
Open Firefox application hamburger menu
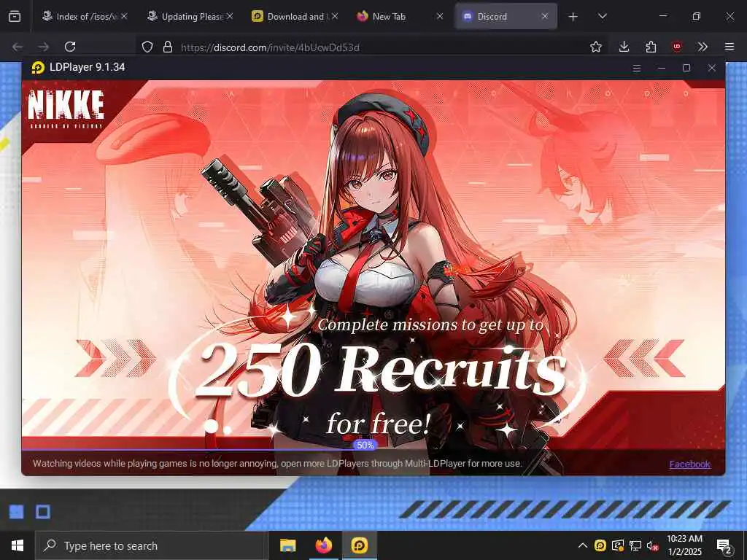tap(729, 47)
